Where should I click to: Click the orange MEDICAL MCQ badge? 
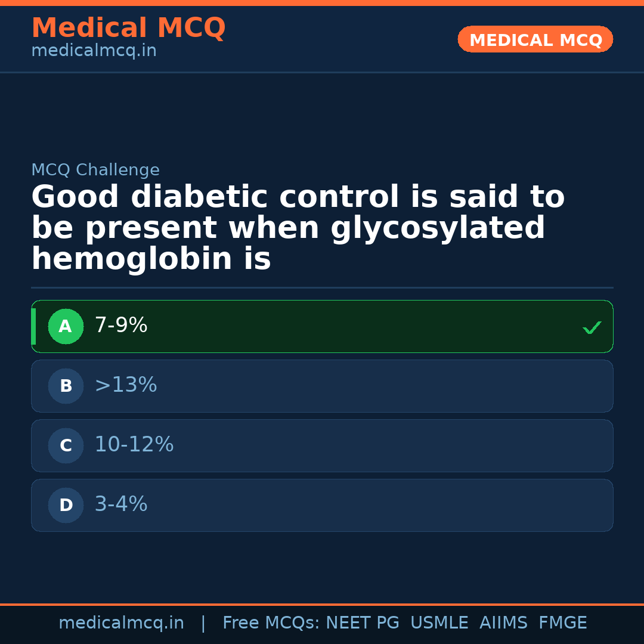click(535, 39)
